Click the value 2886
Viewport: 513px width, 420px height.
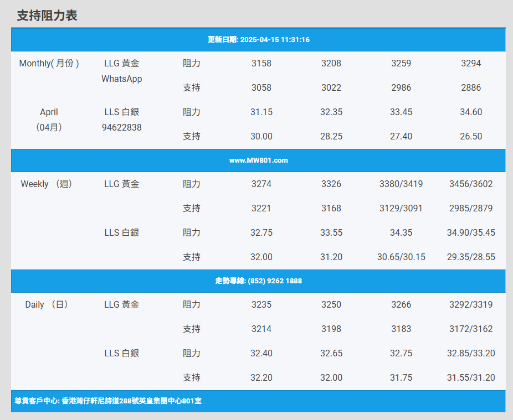click(471, 87)
